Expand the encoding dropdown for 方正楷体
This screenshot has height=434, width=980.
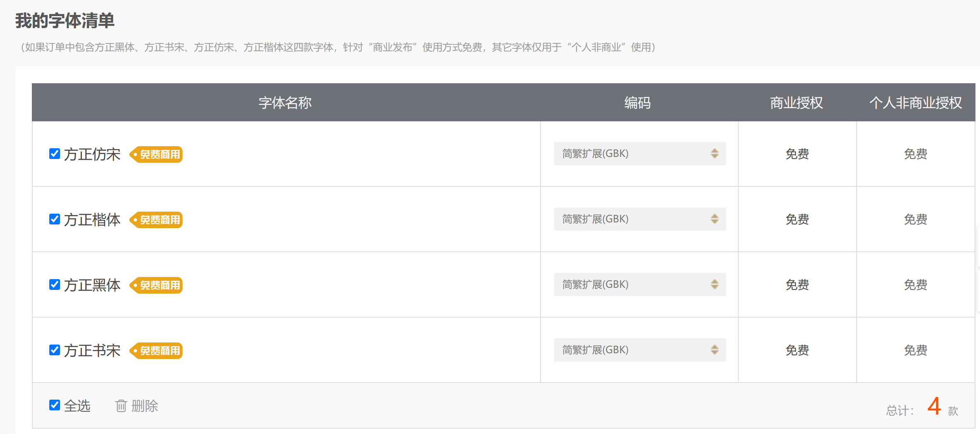(640, 219)
